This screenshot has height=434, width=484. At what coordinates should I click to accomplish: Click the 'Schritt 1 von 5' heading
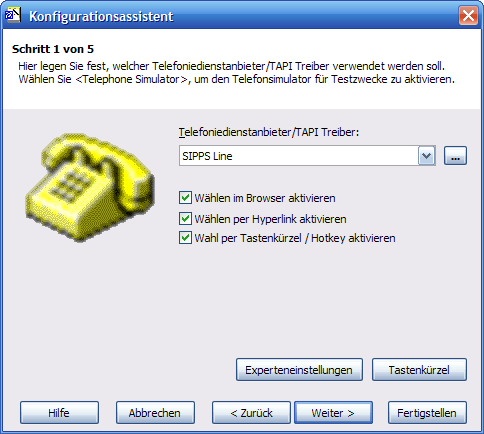[53, 49]
